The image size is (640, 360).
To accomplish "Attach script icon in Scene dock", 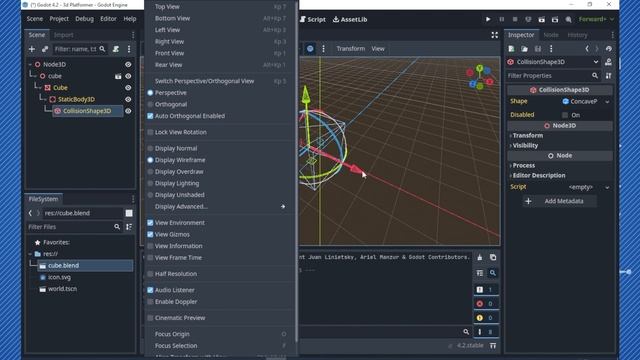I will [x=116, y=49].
